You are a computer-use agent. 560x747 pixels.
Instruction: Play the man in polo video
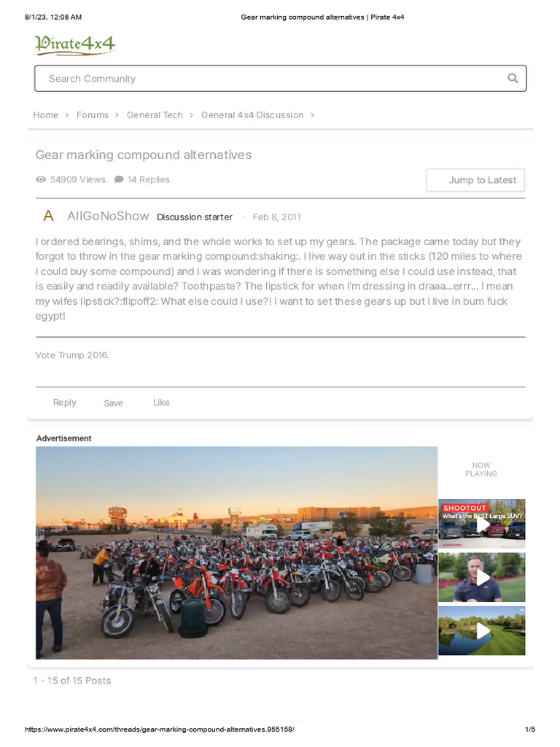(x=481, y=577)
